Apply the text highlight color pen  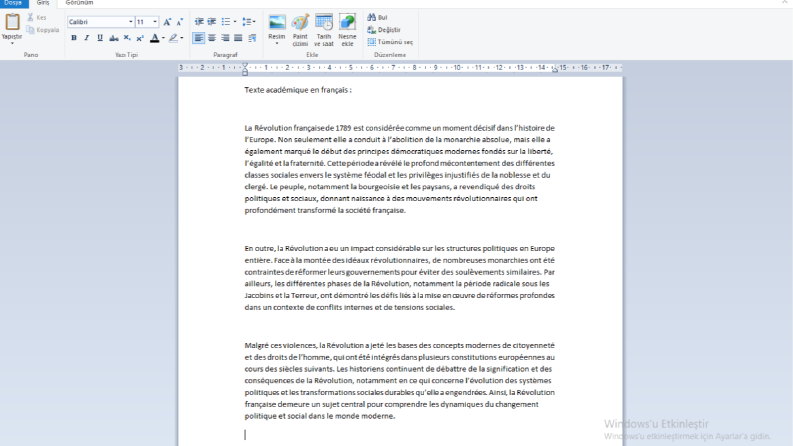173,38
